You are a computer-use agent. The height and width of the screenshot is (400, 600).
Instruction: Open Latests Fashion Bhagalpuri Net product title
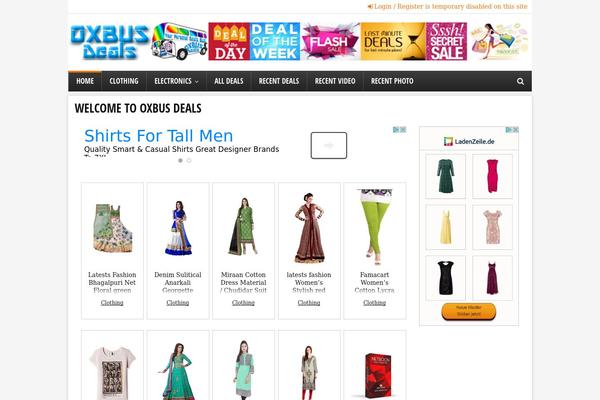(112, 282)
